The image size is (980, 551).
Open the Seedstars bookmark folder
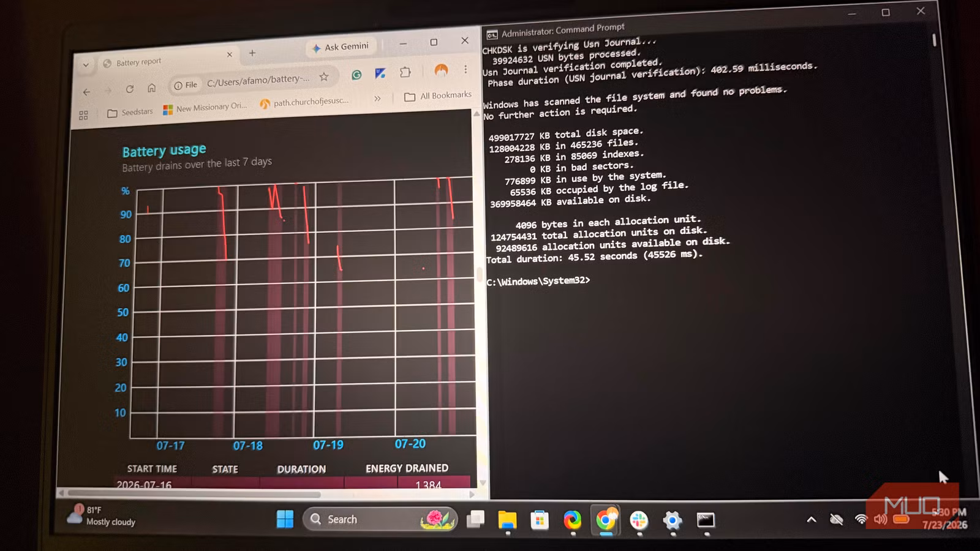[x=130, y=112]
